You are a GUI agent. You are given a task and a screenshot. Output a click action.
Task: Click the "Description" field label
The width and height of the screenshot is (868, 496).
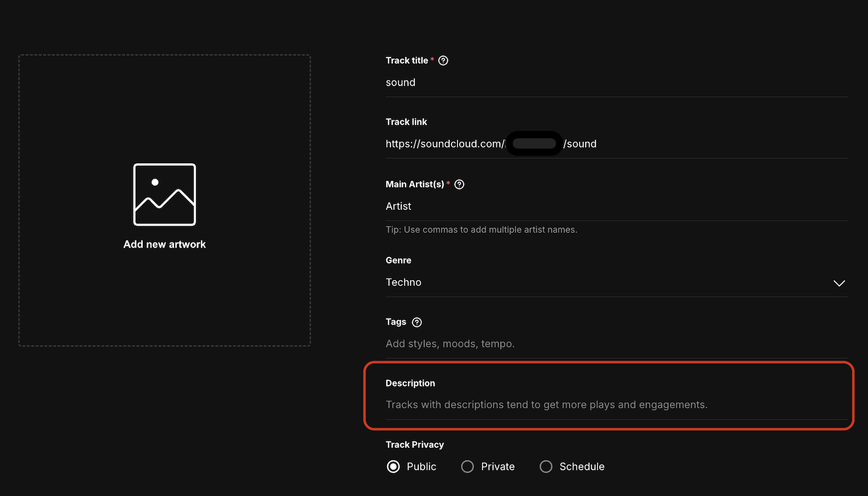pyautogui.click(x=410, y=383)
